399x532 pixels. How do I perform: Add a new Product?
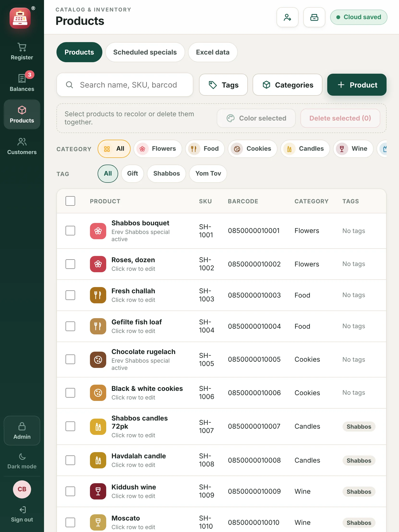pyautogui.click(x=357, y=85)
